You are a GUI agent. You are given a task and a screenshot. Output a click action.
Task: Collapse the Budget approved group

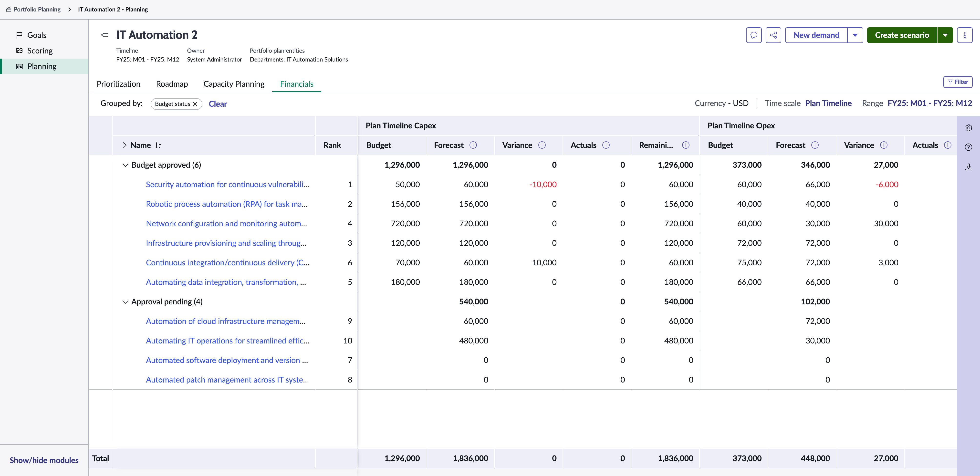pos(125,165)
